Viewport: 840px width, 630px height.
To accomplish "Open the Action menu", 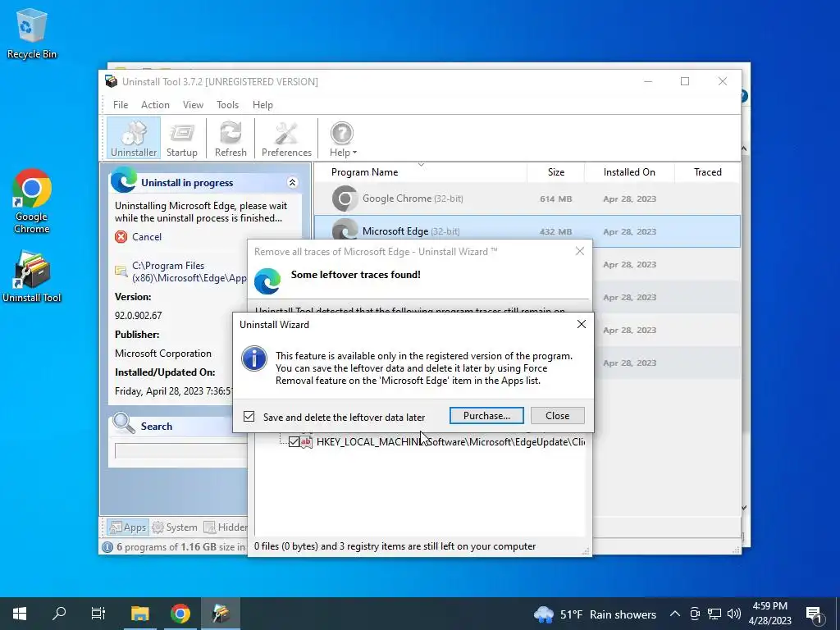I will tap(155, 105).
